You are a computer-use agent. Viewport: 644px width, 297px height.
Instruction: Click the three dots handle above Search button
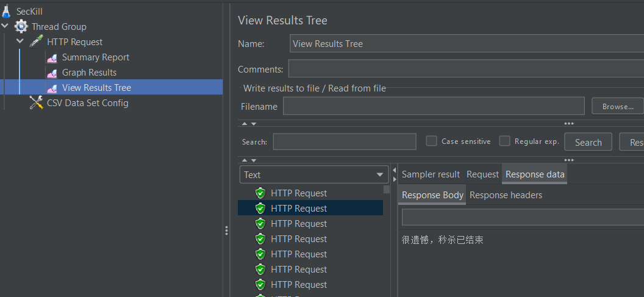point(569,123)
